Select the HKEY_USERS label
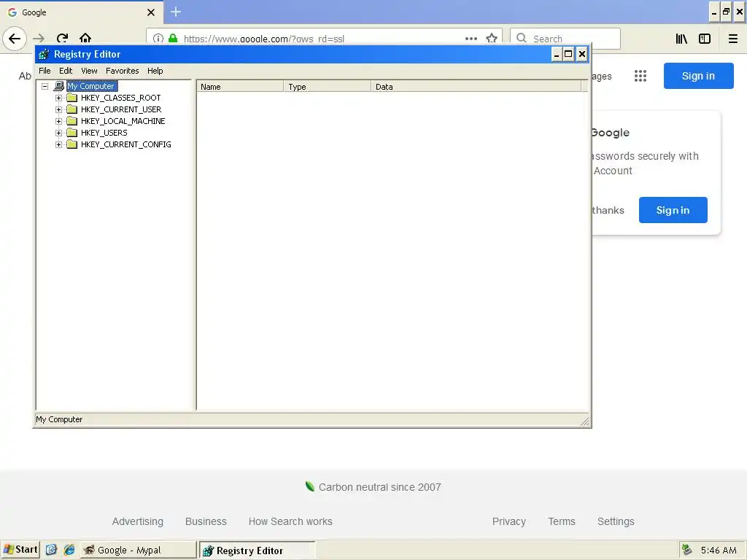Image resolution: width=747 pixels, height=560 pixels. click(104, 133)
